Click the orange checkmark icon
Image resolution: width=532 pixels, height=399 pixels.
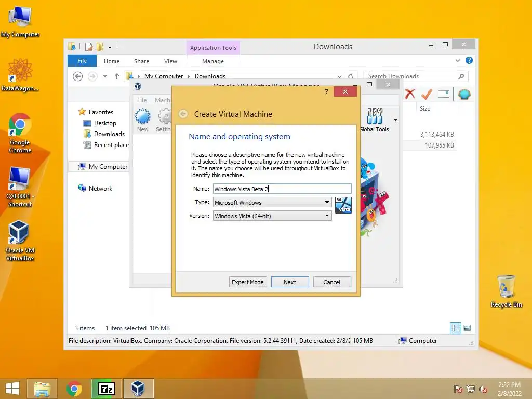(427, 94)
